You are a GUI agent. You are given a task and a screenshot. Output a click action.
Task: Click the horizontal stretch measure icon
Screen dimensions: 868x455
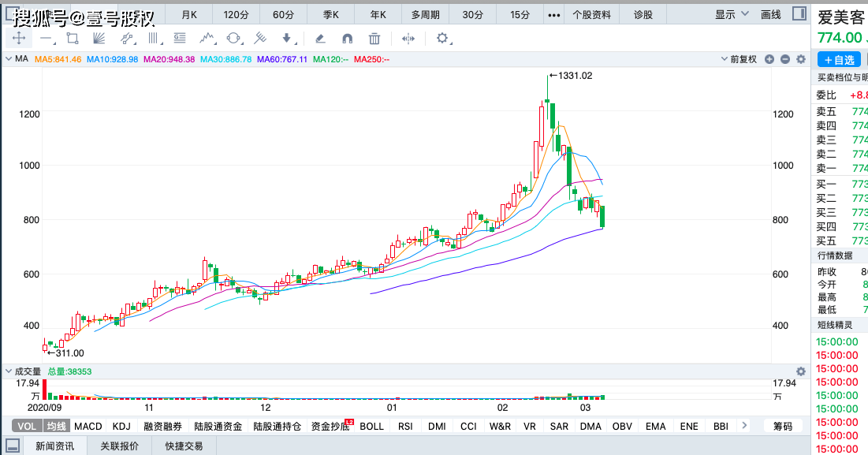pos(408,38)
